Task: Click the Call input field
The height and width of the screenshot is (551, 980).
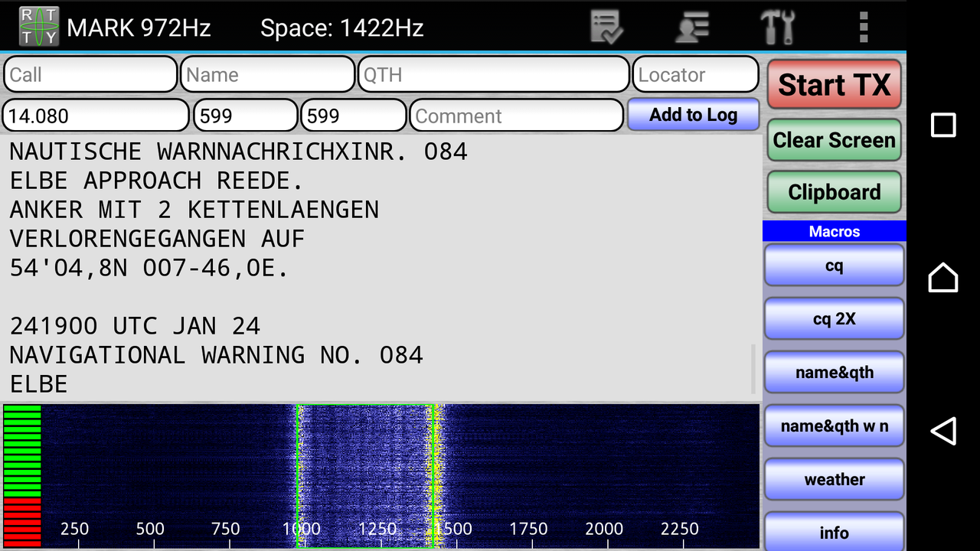Action: click(90, 75)
